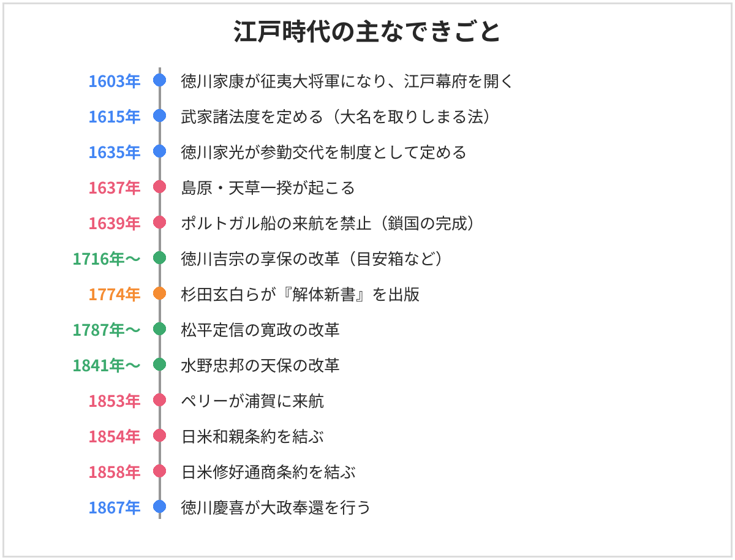The image size is (735, 560).
Task: Click the year label 1853年
Action: [115, 401]
